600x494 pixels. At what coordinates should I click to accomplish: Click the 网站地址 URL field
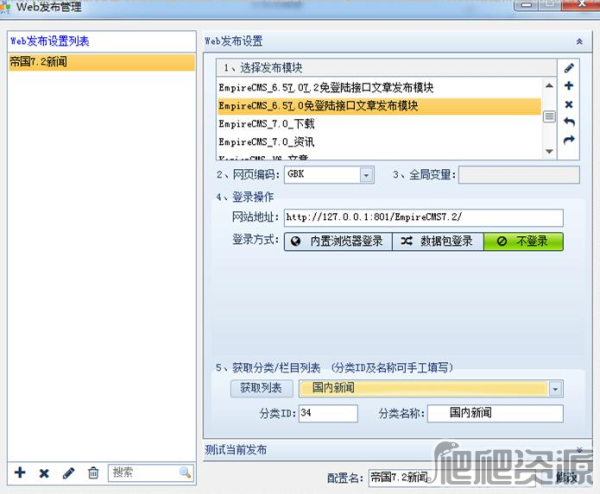point(424,217)
